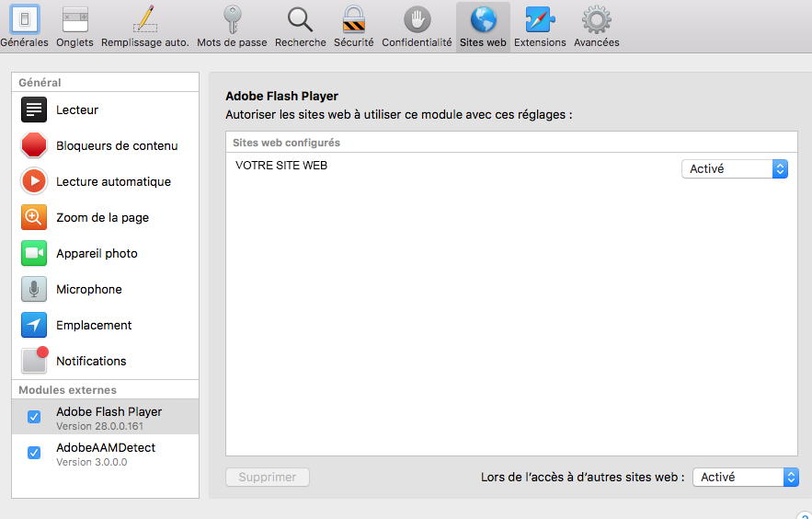Viewport: 812px width, 519px height.
Task: Open Remplissage auto. pencil icon
Action: coord(145,19)
